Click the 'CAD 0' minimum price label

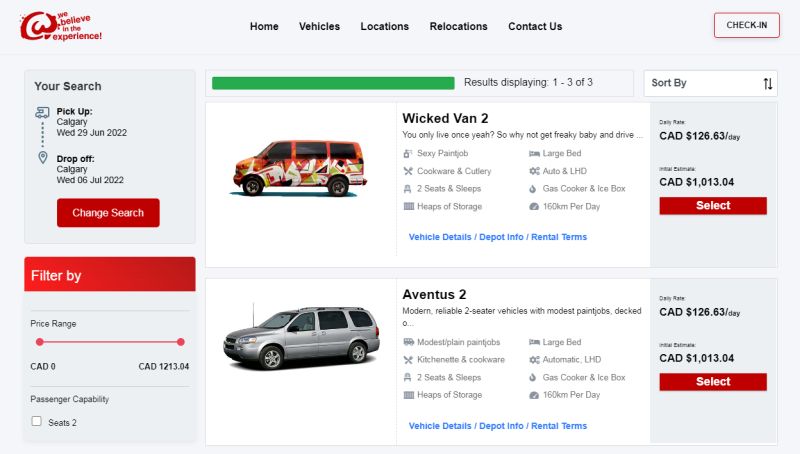pos(43,366)
